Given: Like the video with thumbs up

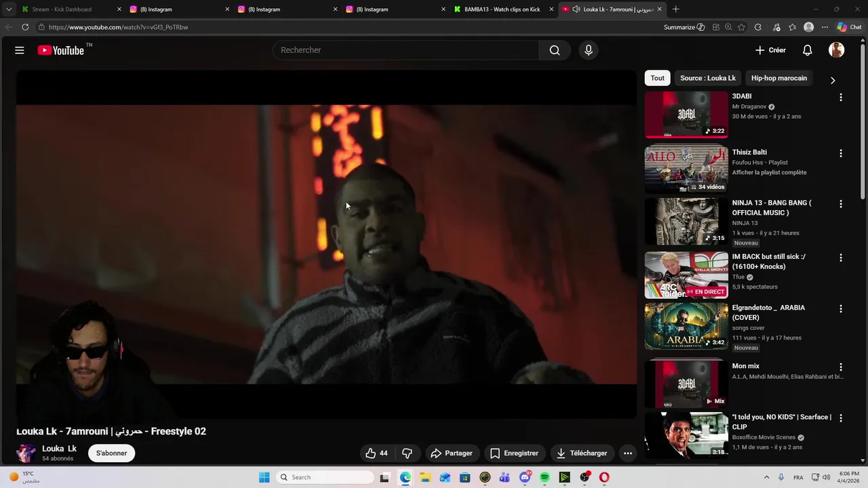Looking at the screenshot, I should 377,453.
